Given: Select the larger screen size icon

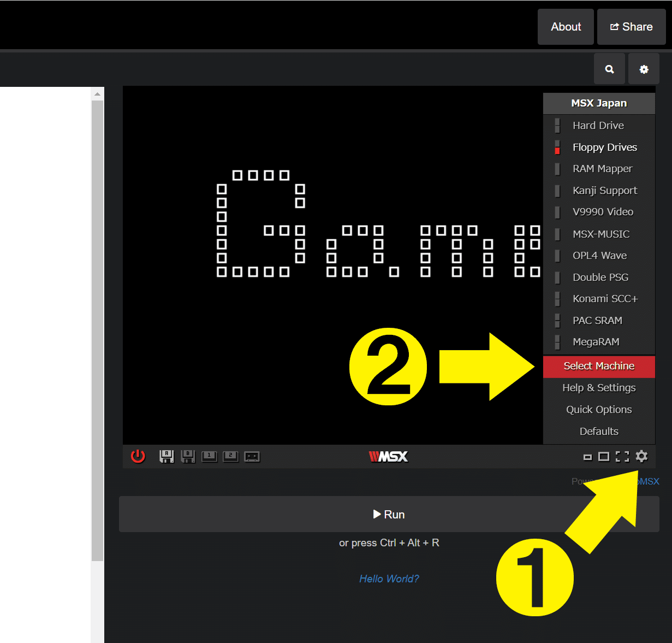Looking at the screenshot, I should pyautogui.click(x=604, y=457).
